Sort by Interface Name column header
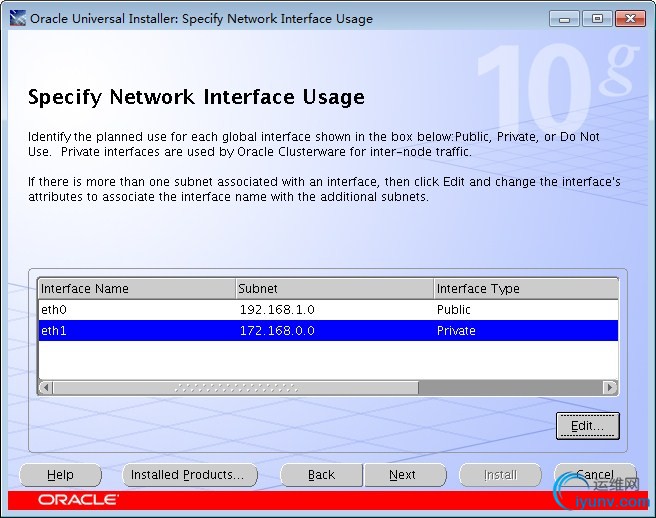Screen dimensions: 656x518 point(135,289)
